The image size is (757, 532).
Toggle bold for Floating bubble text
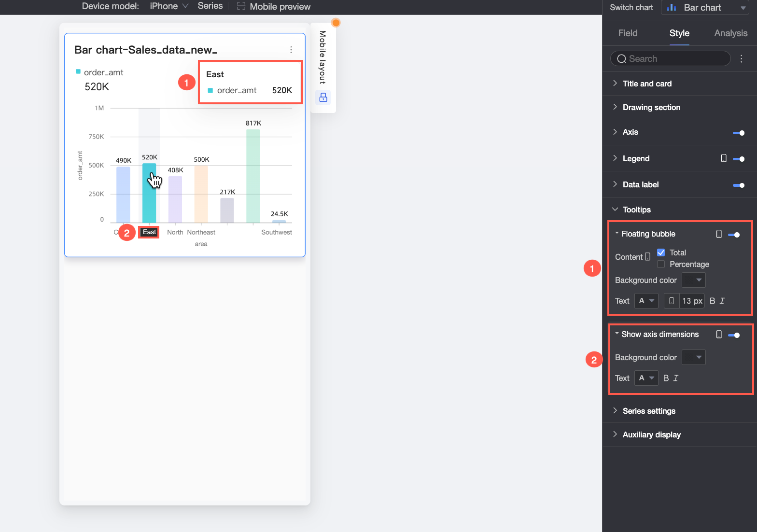tap(712, 301)
